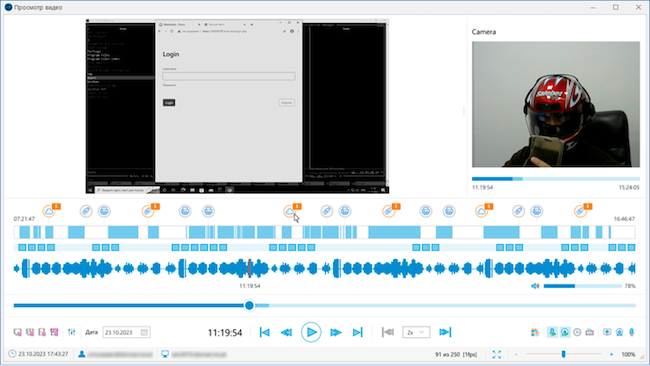
Task: Fast forward with the double-arrow forward button
Action: point(336,332)
